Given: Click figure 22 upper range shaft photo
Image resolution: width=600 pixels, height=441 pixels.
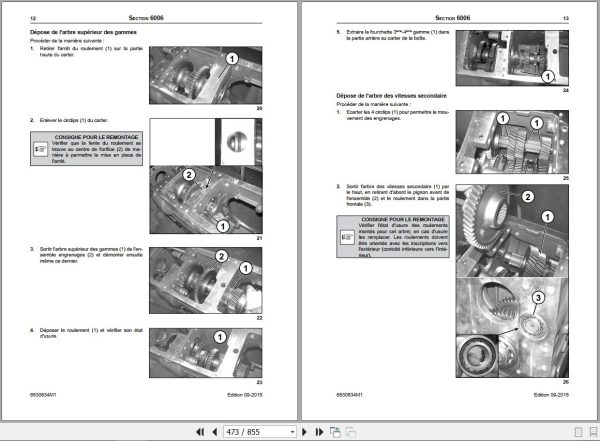Looking at the screenshot, I should [206, 280].
